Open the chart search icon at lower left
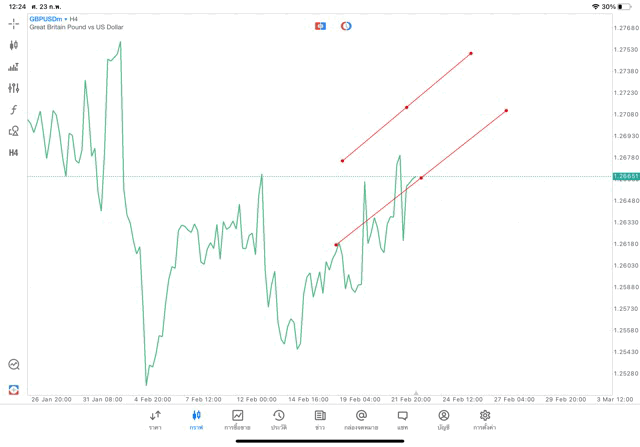Viewport: 640px width, 447px height. click(14, 365)
